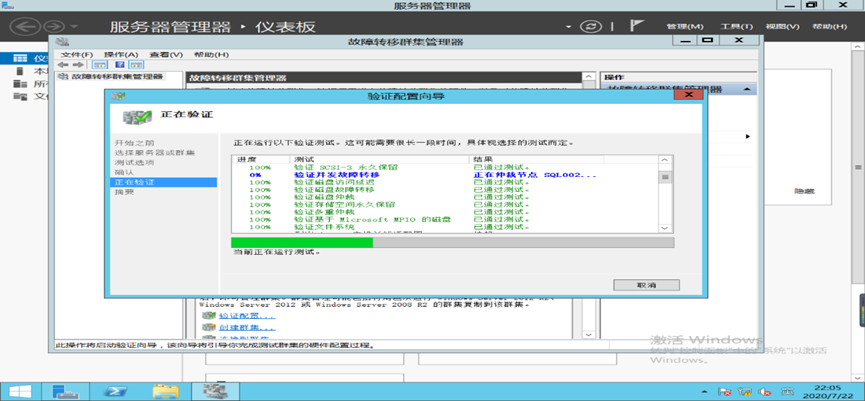This screenshot has height=401, width=865.
Task: Click the 验证配置... link in cluster manager
Action: coord(247,316)
